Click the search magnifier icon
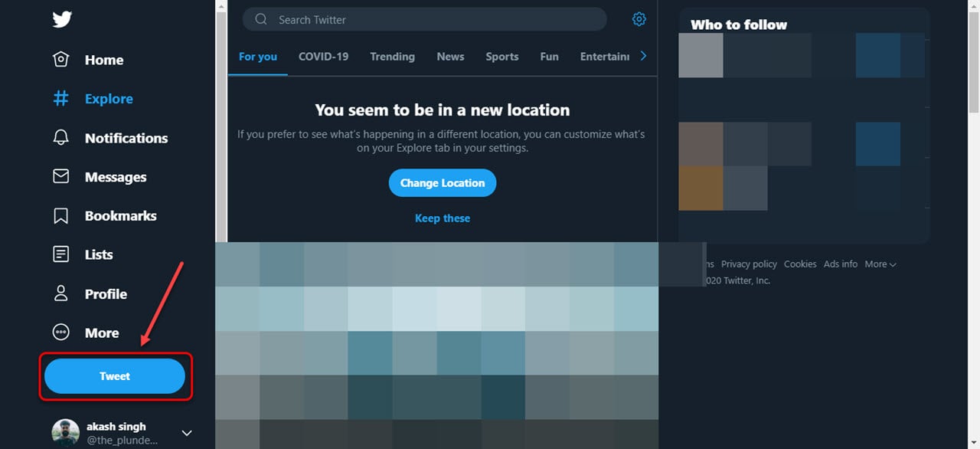The height and width of the screenshot is (449, 980). (261, 19)
